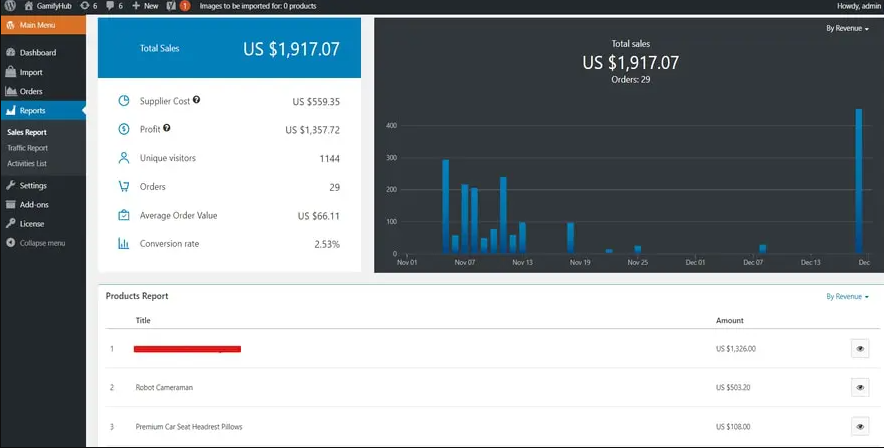Open the chart's By Revenue dropdown
884x448 pixels.
846,29
